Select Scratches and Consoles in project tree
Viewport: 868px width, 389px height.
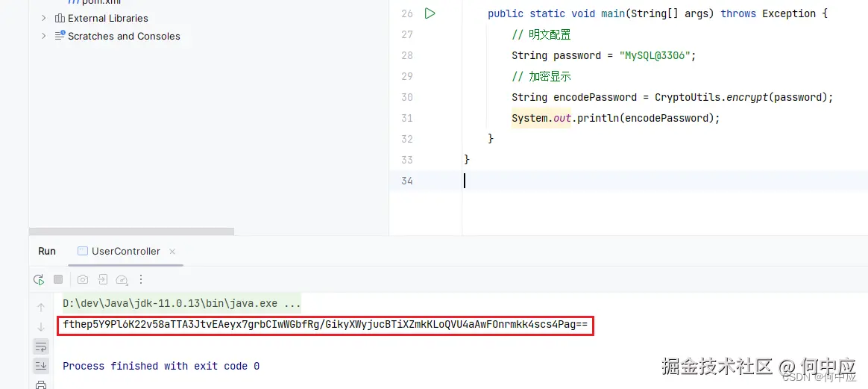(124, 36)
